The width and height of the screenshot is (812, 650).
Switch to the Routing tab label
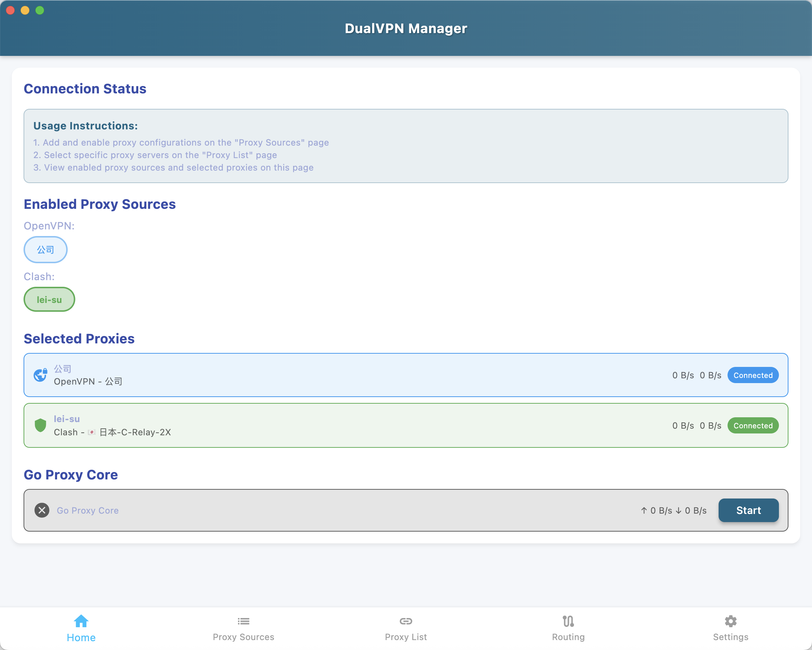[x=568, y=637]
